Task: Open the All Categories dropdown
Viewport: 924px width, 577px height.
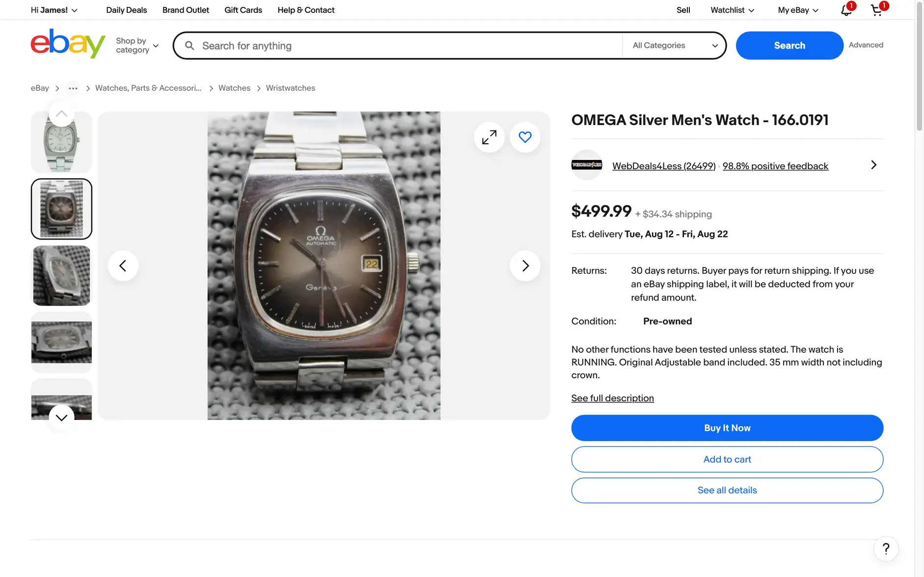Action: 675,46
